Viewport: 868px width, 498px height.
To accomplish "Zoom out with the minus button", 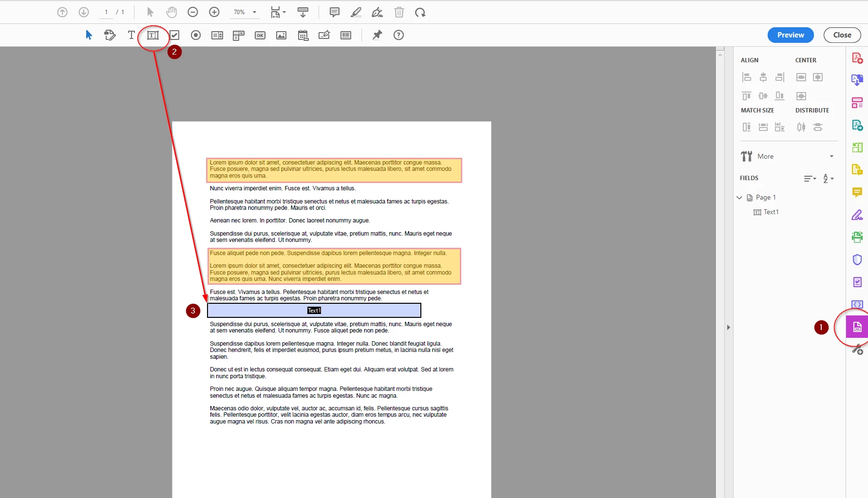I will point(193,12).
